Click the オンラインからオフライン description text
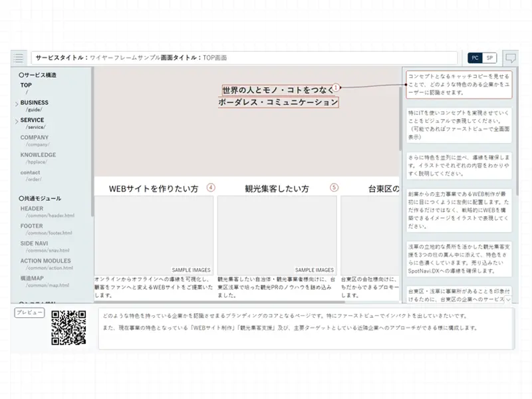 (154, 287)
